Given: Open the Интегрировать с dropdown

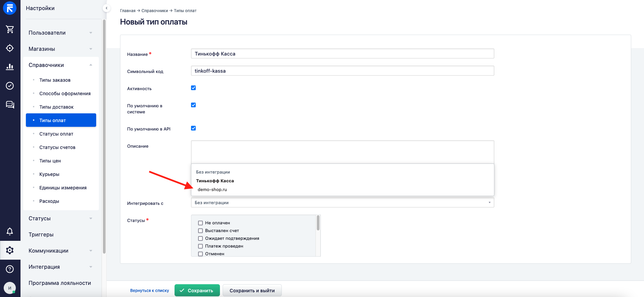Looking at the screenshot, I should (342, 202).
